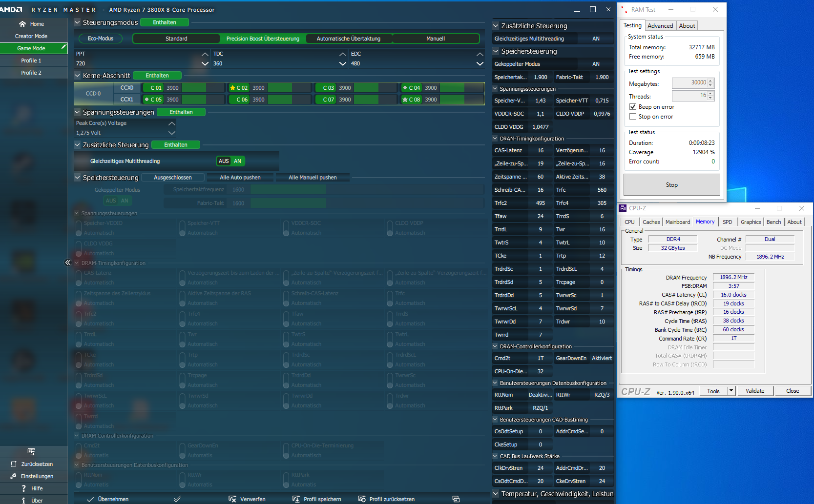The height and width of the screenshot is (504, 814).
Task: Collapse the Steuerungsmodus section chevron
Action: coord(77,22)
